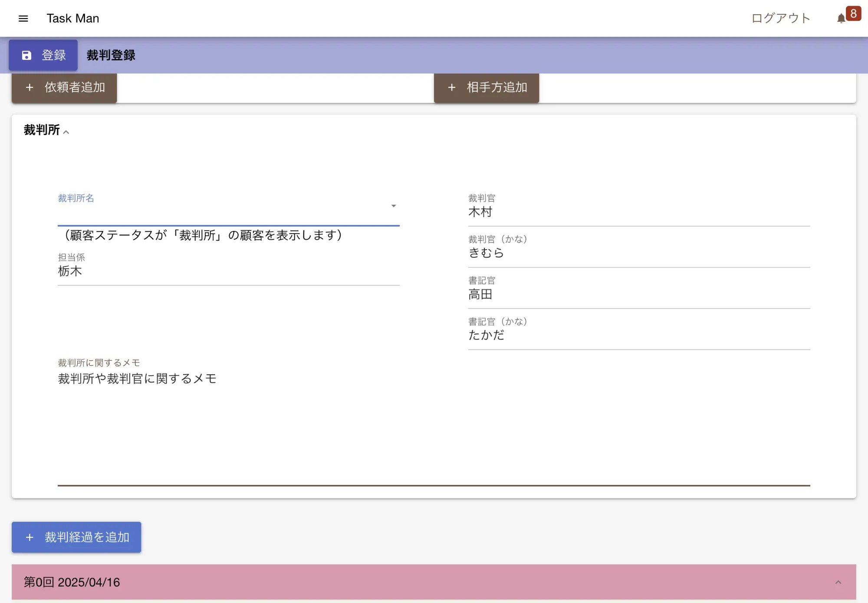Click plus icon on 依頼者追加
868x603 pixels.
pyautogui.click(x=30, y=87)
